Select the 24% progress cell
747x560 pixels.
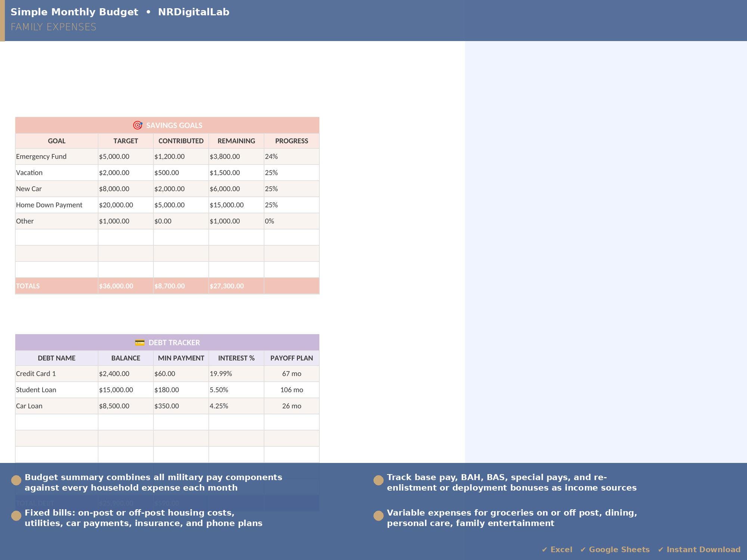292,156
